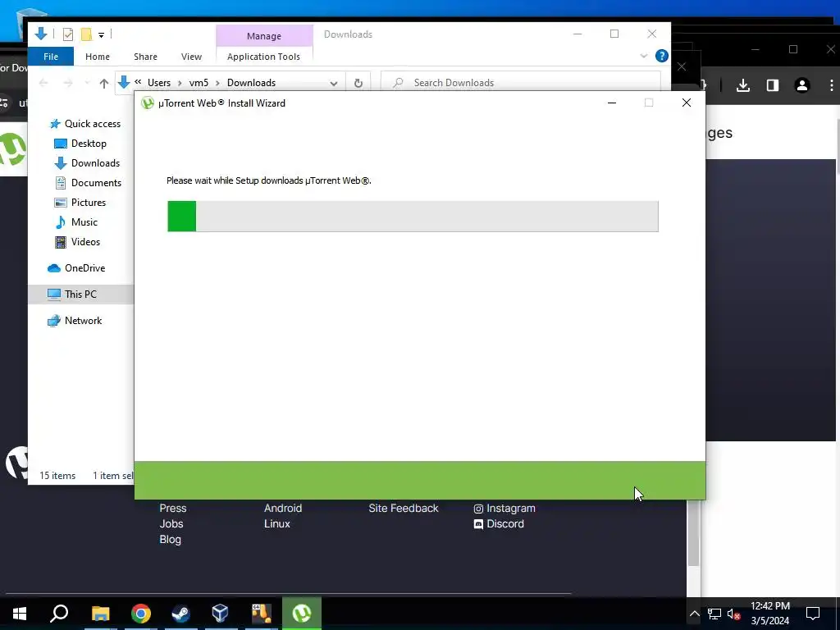Open File Explorer from taskbar
The height and width of the screenshot is (630, 840).
coord(100,614)
